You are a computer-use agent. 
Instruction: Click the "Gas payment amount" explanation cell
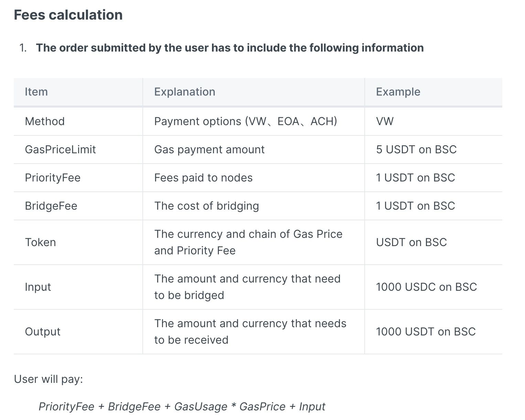coord(209,150)
